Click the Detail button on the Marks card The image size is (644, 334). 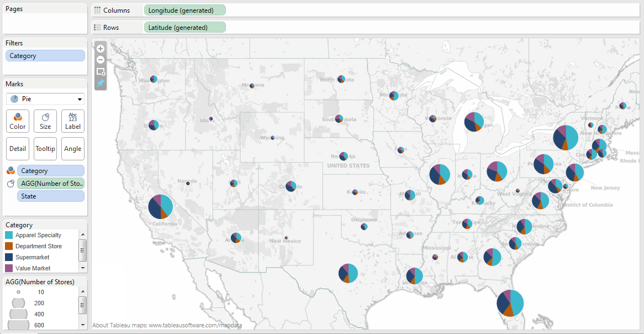17,148
